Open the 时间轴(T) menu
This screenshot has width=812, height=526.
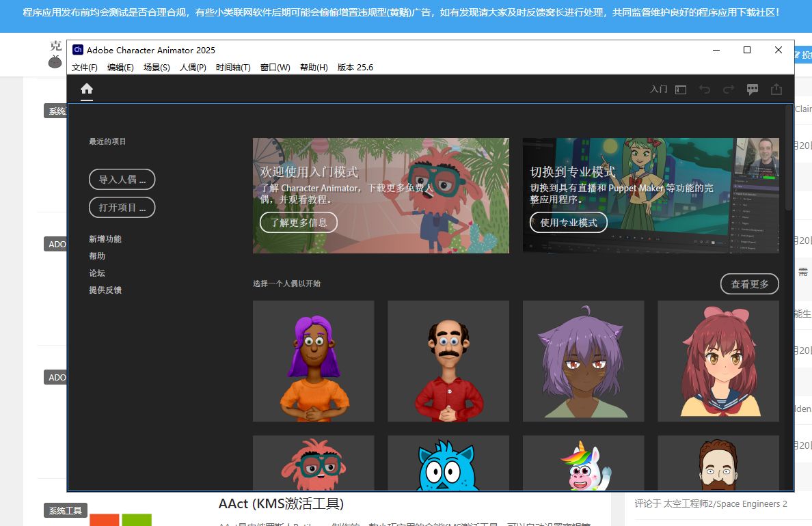(x=233, y=67)
